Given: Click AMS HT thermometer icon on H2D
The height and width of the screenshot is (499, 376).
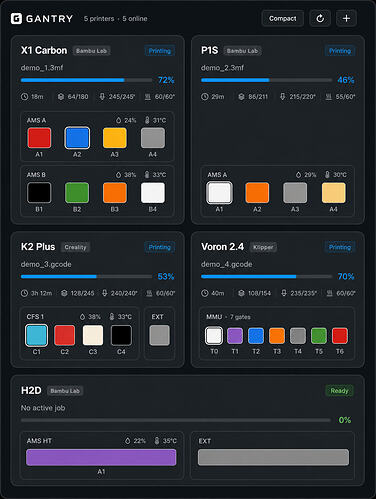Looking at the screenshot, I should [x=157, y=441].
